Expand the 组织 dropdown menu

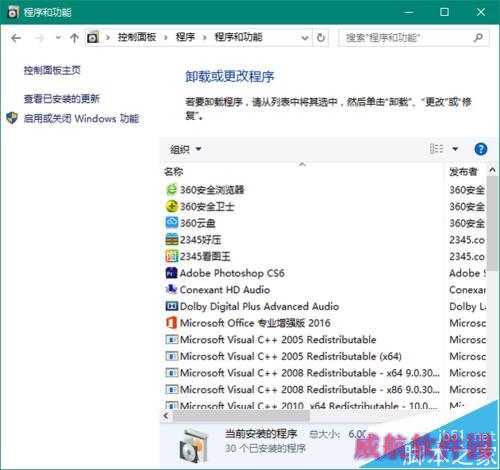point(186,149)
